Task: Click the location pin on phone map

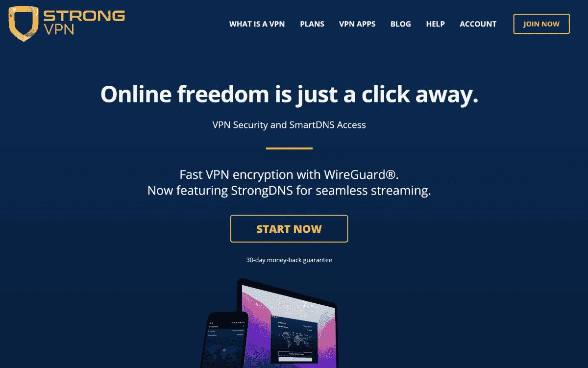Action: (224, 350)
